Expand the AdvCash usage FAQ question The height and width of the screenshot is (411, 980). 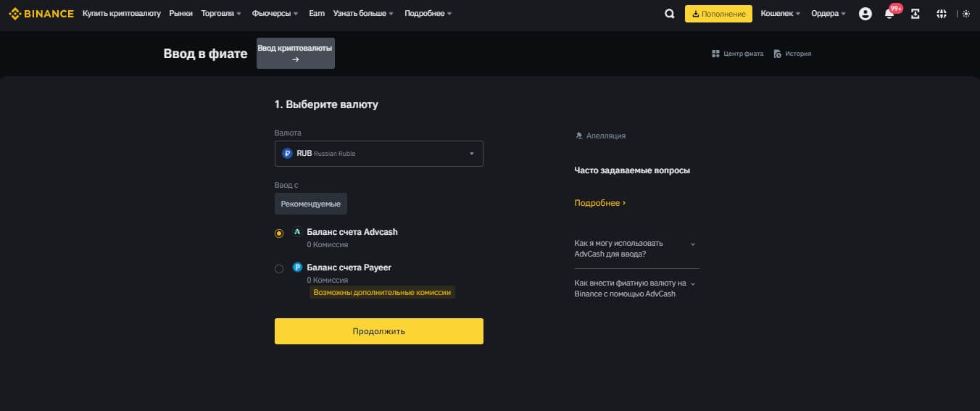pos(636,249)
